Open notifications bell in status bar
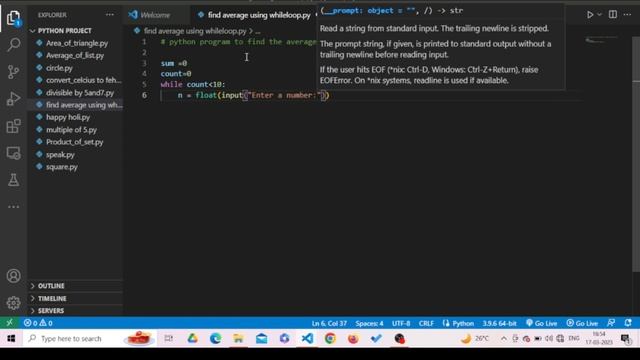 pos(628,323)
